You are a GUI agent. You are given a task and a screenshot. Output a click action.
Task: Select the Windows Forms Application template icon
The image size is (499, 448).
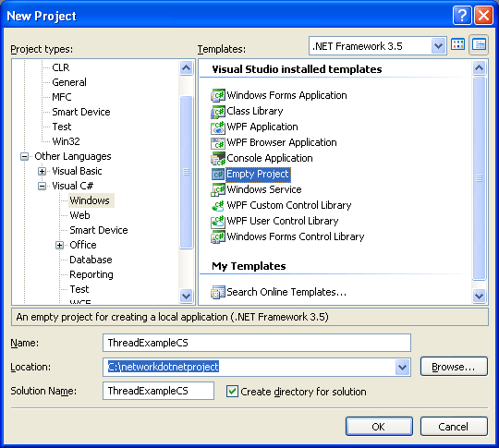218,95
